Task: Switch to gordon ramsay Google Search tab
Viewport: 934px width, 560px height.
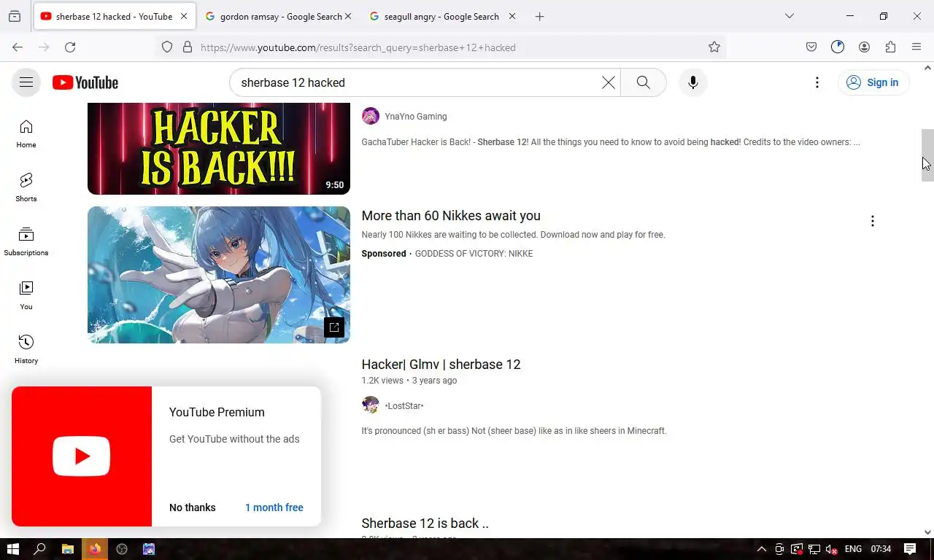Action: [279, 16]
